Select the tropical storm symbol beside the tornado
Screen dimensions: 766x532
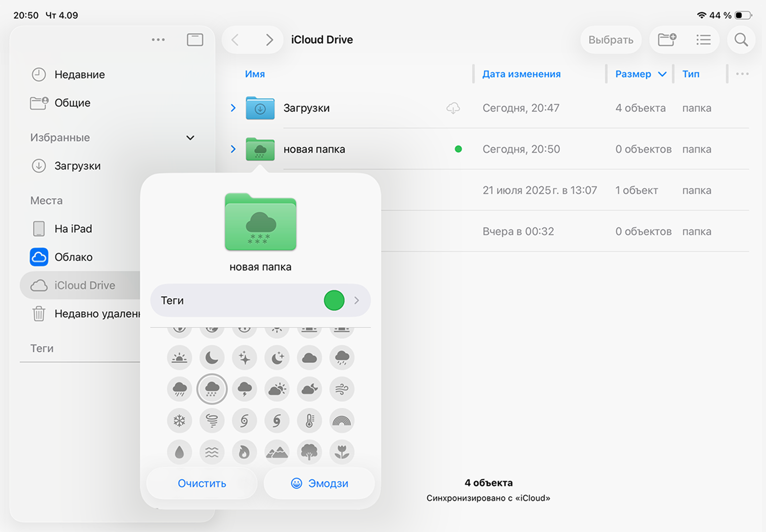pos(244,421)
